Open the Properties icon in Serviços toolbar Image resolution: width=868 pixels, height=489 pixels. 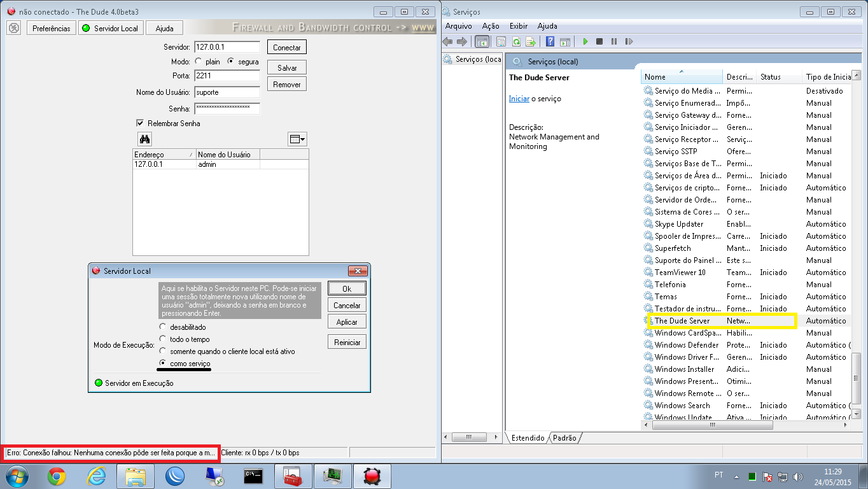(501, 41)
